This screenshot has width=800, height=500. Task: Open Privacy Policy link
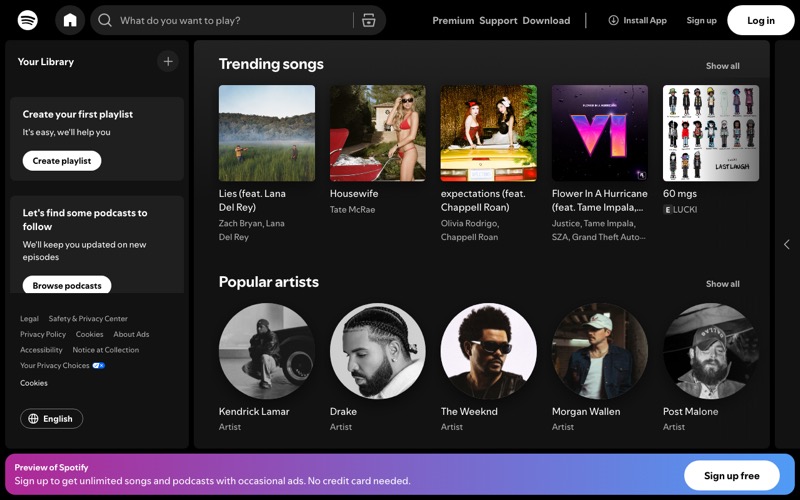(43, 335)
